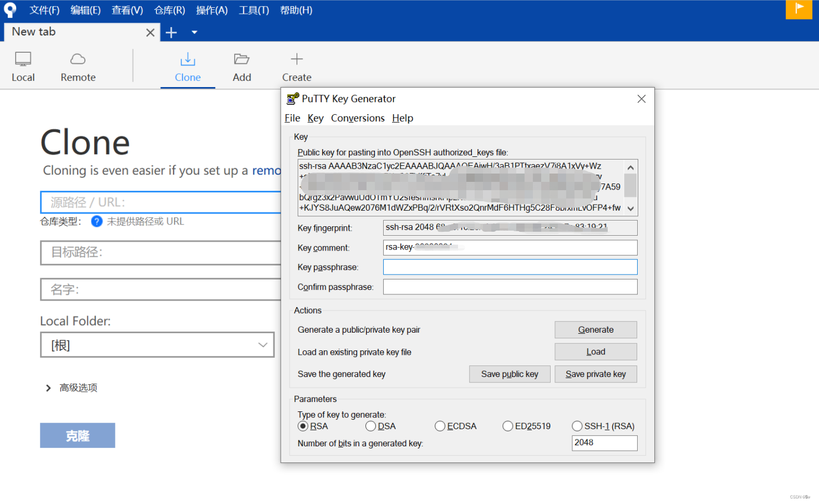Close the New tab
Image resolution: width=819 pixels, height=504 pixels.
tap(150, 33)
